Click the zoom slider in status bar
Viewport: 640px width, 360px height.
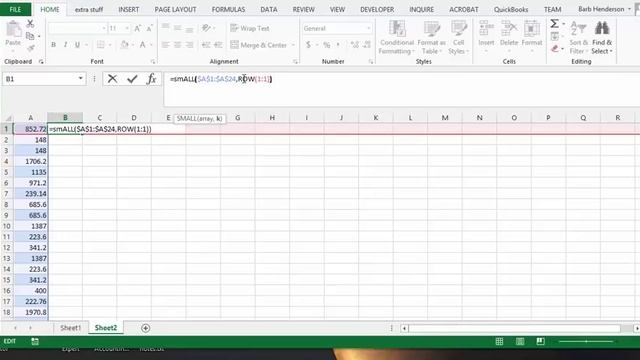point(586,341)
